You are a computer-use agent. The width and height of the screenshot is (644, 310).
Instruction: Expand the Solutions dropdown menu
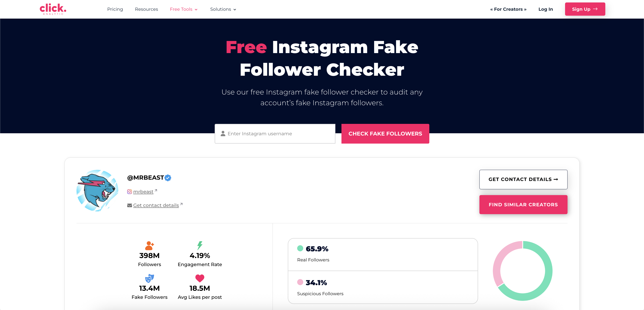[223, 9]
